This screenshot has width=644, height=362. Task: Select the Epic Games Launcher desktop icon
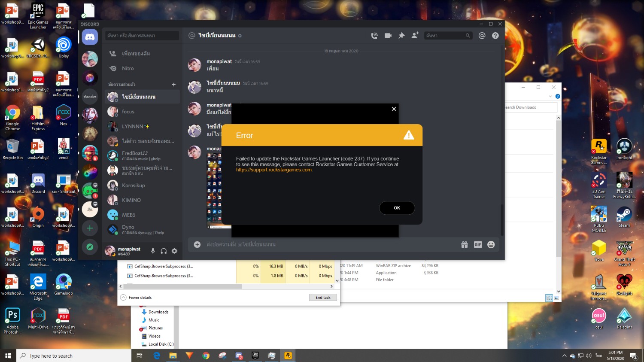click(x=38, y=16)
